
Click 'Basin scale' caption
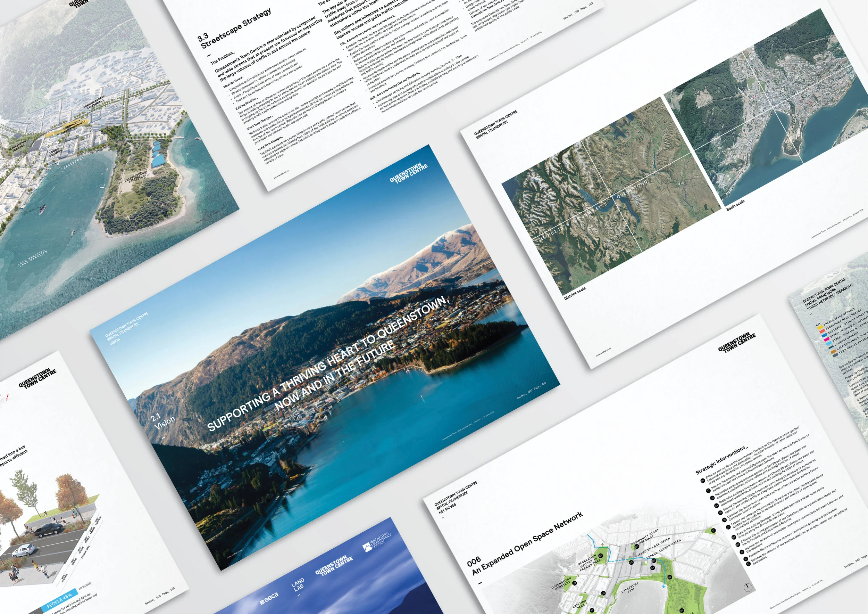coord(735,205)
